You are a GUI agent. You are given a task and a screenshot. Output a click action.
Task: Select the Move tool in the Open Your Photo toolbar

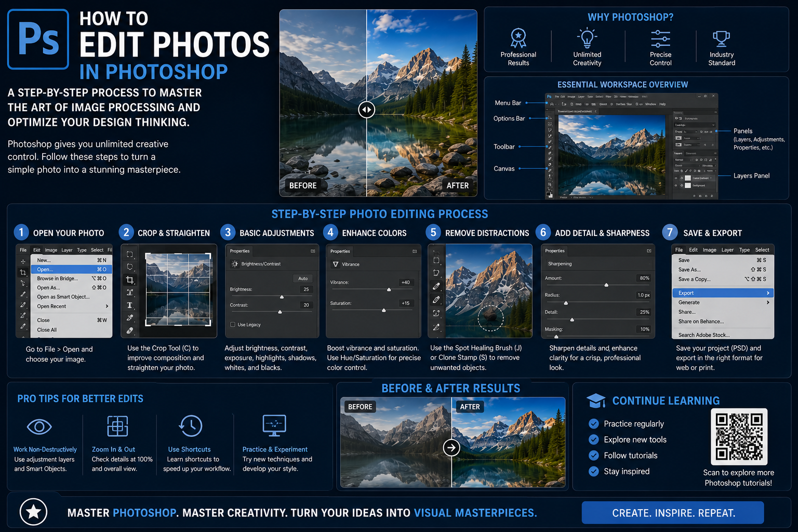pos(23,261)
